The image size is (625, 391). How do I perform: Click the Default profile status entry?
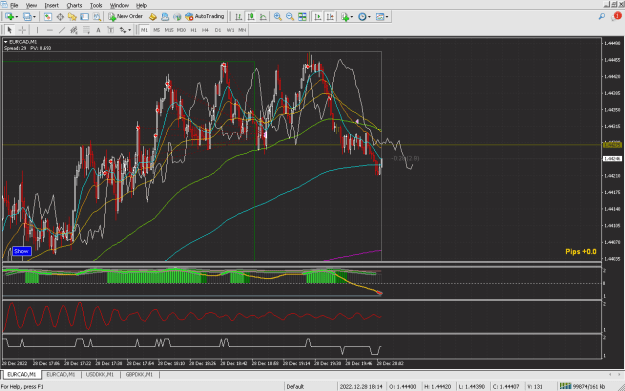coord(295,387)
